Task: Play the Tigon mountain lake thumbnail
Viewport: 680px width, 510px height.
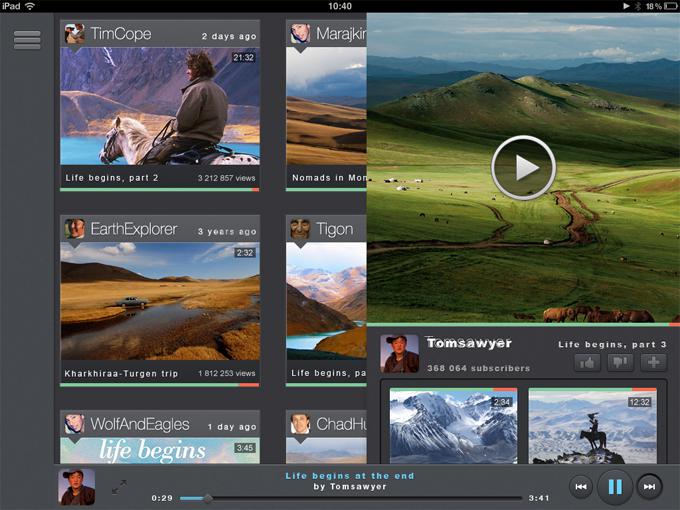Action: point(326,301)
